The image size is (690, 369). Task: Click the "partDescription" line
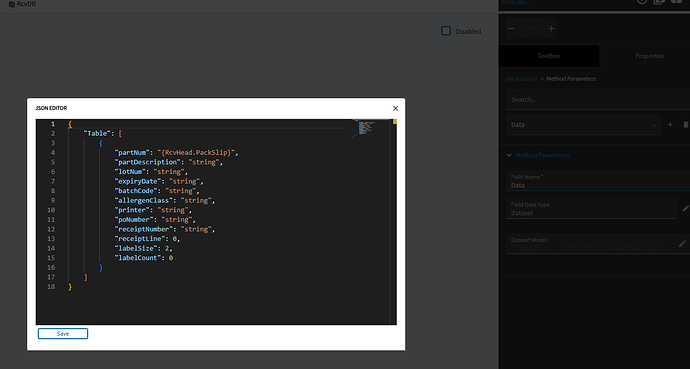(169, 162)
